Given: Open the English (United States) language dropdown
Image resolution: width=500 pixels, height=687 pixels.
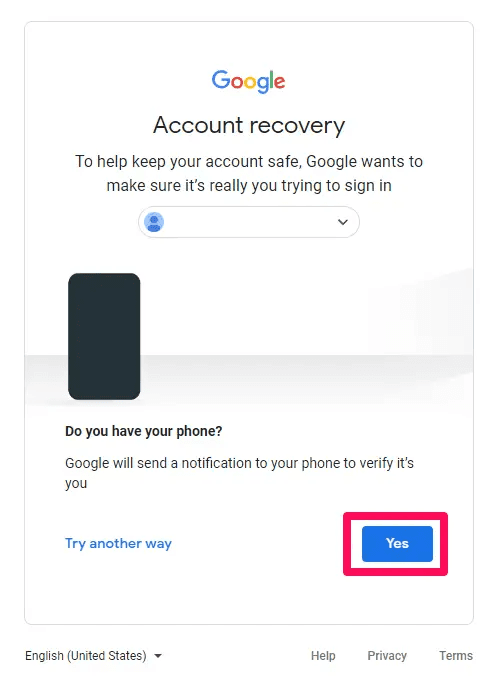Looking at the screenshot, I should [93, 655].
